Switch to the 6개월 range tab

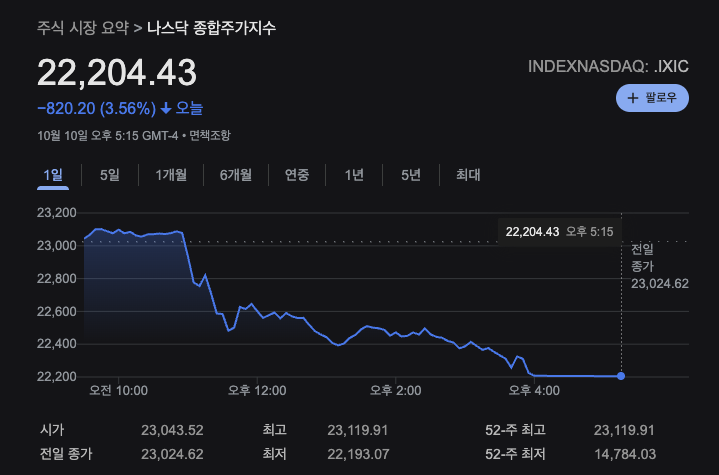tap(236, 175)
